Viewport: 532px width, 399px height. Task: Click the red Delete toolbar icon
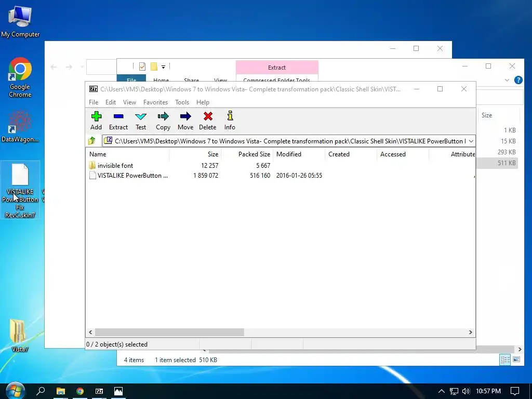(208, 121)
